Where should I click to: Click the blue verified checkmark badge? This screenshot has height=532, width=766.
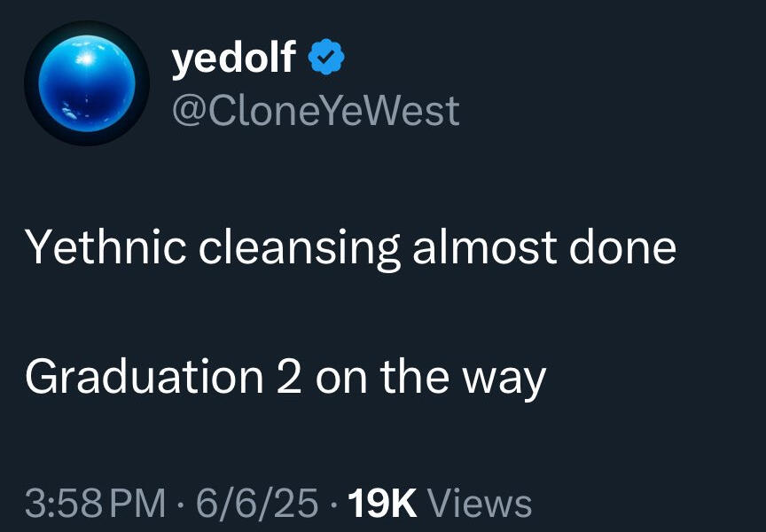pyautogui.click(x=325, y=60)
